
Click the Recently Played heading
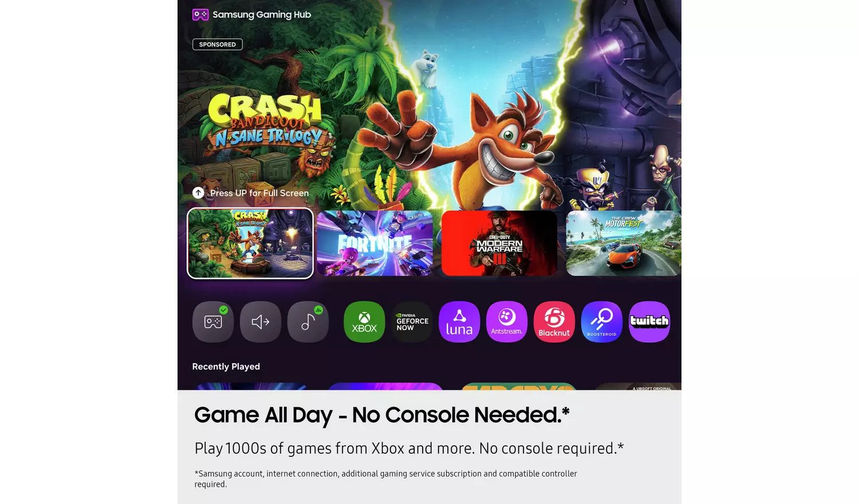coord(226,367)
